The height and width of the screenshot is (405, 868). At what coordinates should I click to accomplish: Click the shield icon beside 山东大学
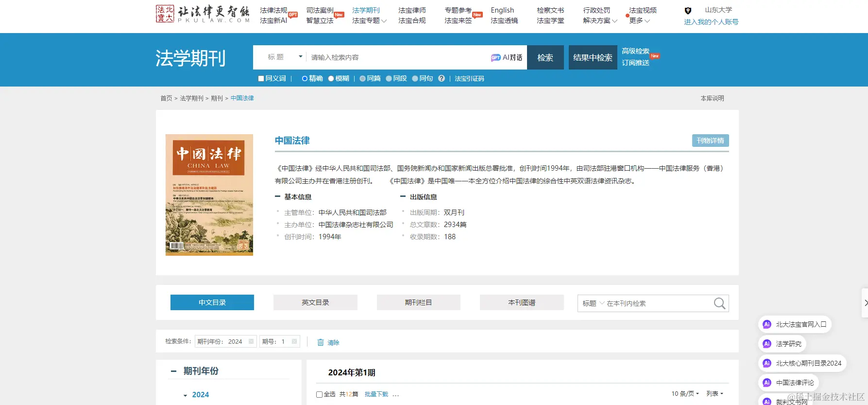click(688, 11)
